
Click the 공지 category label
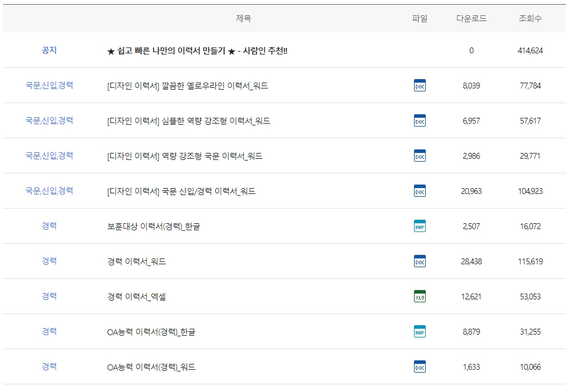pyautogui.click(x=49, y=50)
